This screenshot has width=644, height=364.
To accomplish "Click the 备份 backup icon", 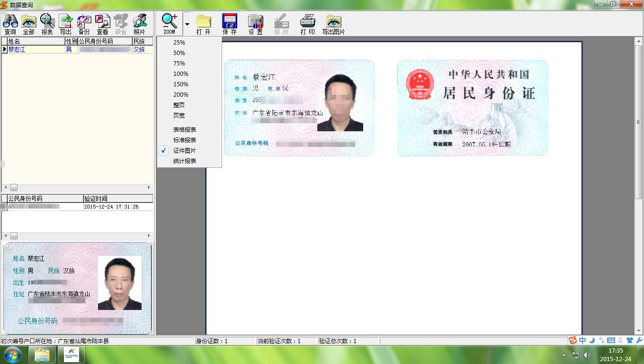I will 84,24.
